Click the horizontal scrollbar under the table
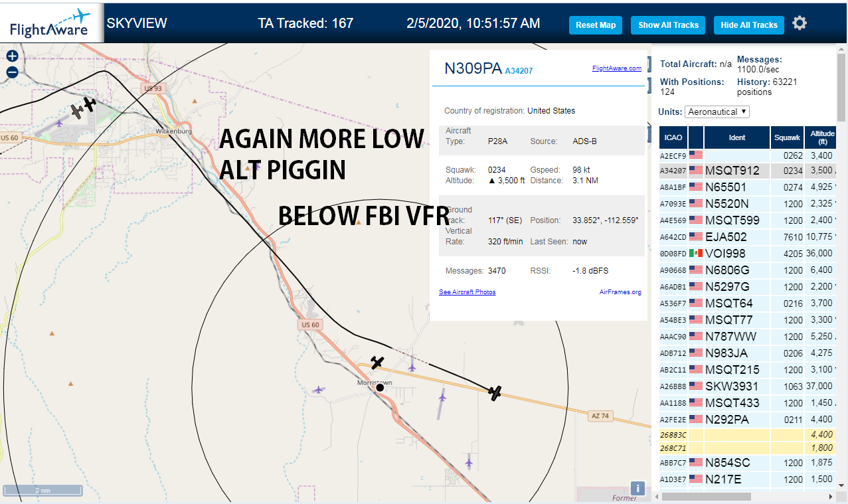 (x=707, y=497)
